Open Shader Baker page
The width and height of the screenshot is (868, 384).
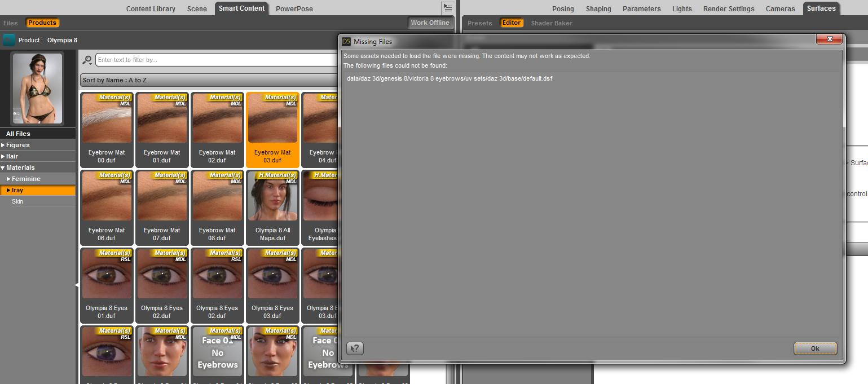(551, 23)
